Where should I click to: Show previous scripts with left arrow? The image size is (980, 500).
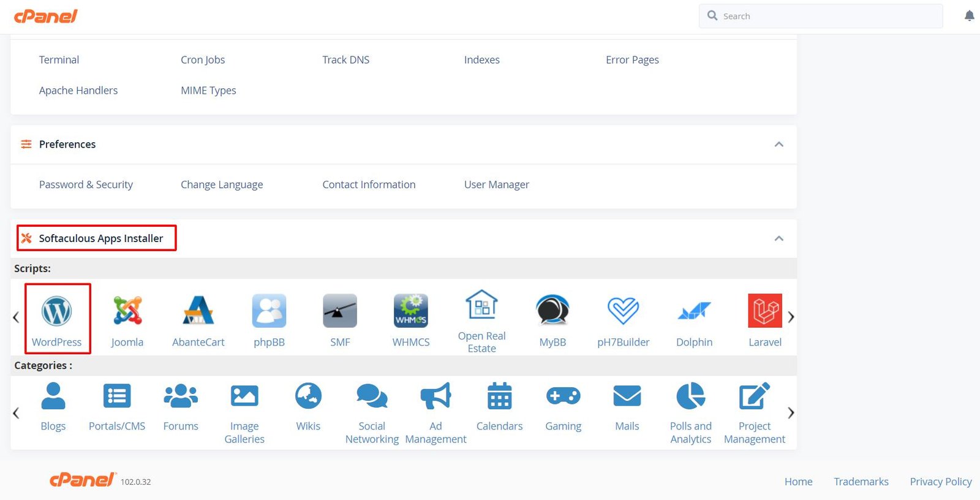pos(16,317)
